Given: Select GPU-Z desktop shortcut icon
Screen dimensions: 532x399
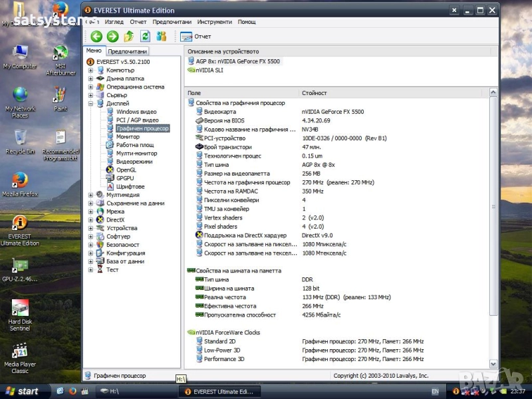Looking at the screenshot, I should click(x=20, y=266).
